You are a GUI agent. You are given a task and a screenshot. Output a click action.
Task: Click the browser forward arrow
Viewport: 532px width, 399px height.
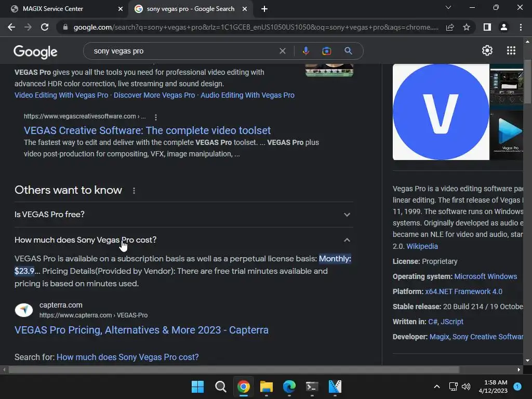tap(28, 27)
